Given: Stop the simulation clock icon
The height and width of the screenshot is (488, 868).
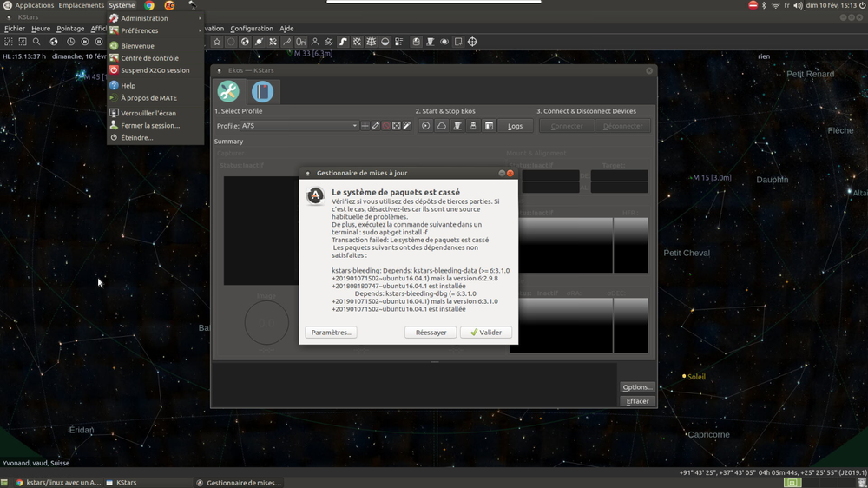Looking at the screenshot, I should (x=99, y=42).
